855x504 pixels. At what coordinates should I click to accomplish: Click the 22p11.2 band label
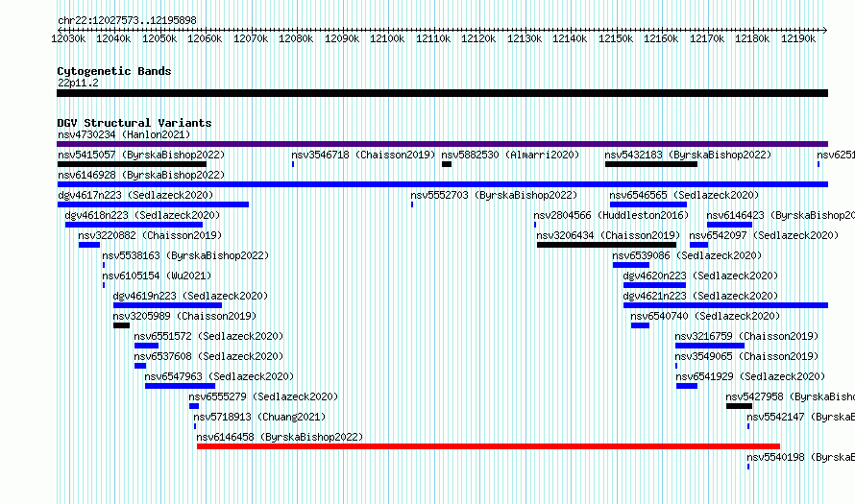pos(78,83)
